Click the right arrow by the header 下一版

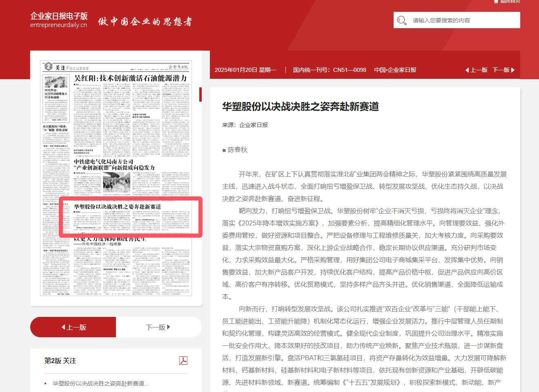pyautogui.click(x=513, y=70)
